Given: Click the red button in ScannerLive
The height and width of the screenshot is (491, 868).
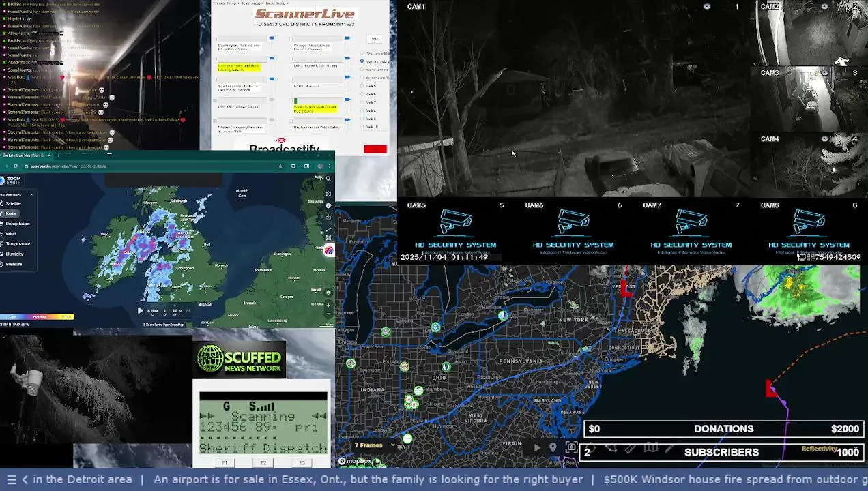Looking at the screenshot, I should click(375, 149).
